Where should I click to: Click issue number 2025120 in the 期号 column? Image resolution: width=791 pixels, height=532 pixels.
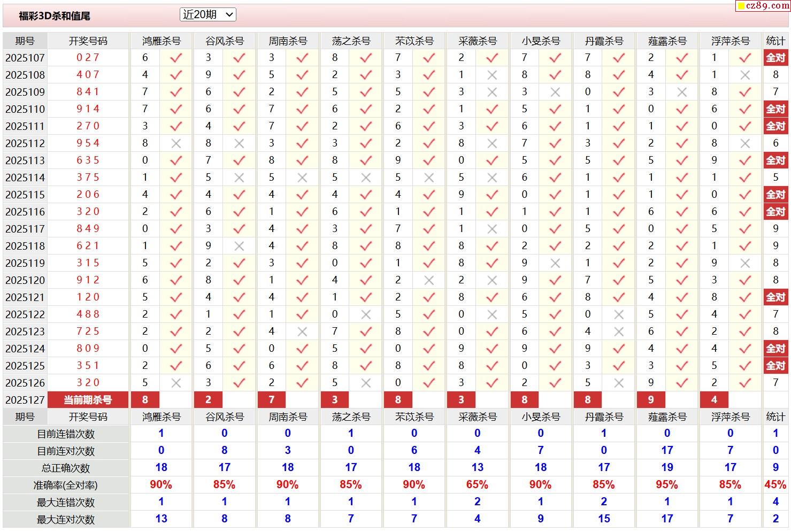[x=25, y=280]
